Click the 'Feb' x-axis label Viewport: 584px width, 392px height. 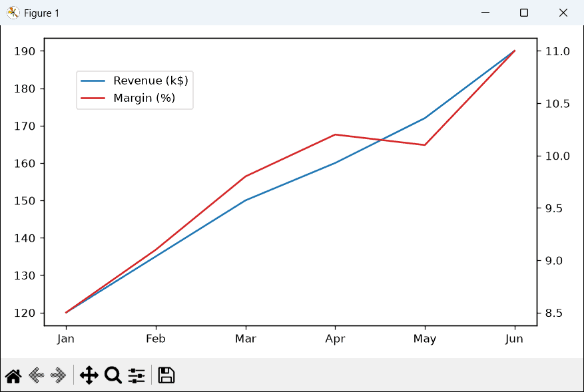tap(156, 339)
